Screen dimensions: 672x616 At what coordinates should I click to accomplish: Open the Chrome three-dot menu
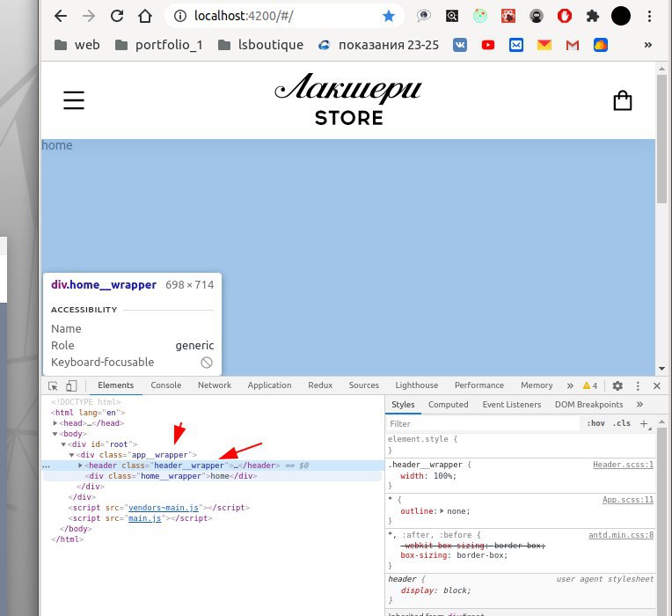pyautogui.click(x=649, y=17)
